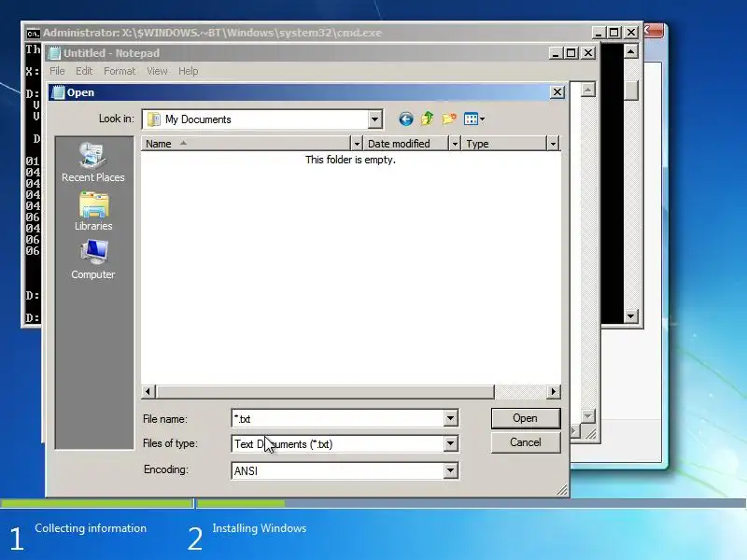This screenshot has height=560, width=747.
Task: Click the file list horizontal scrollbar thumb
Action: pyautogui.click(x=324, y=391)
